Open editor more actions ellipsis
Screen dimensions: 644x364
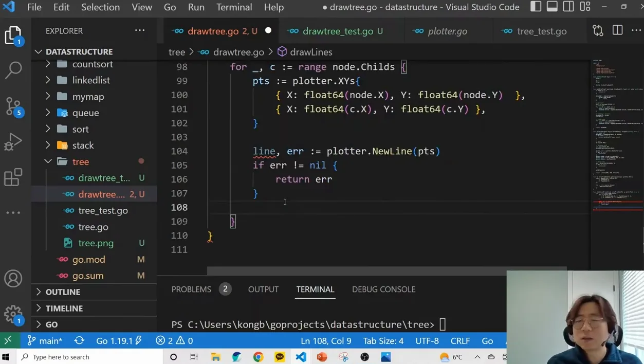(636, 31)
